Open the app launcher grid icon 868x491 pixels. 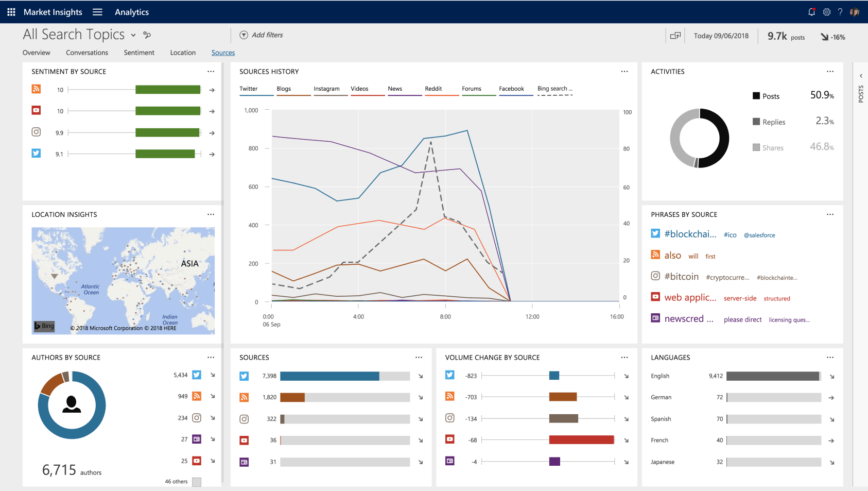coord(11,12)
